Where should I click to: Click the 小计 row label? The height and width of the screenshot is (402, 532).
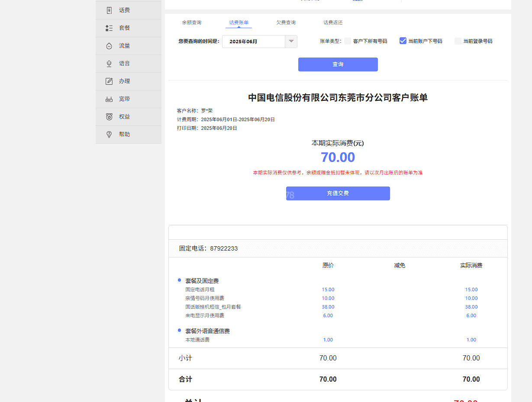tap(185, 358)
